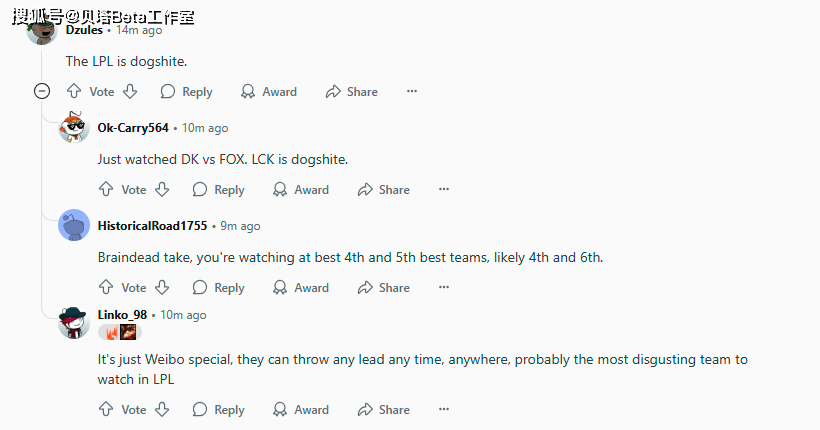Upvote the HistoricalRoad1755 comment
Image resolution: width=820 pixels, height=430 pixels.
[105, 287]
